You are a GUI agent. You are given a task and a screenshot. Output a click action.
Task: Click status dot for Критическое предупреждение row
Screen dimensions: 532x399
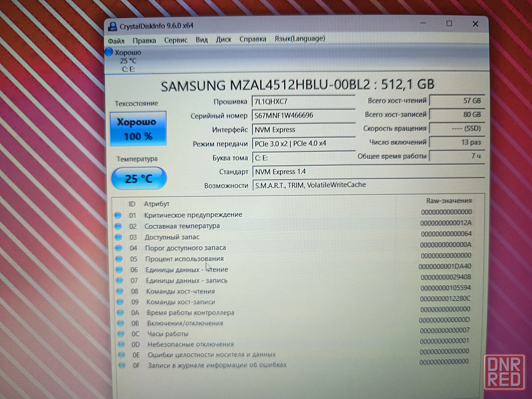118,215
